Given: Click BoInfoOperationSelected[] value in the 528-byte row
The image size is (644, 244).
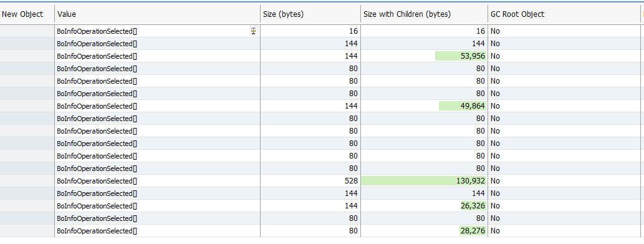Looking at the screenshot, I should point(97,181).
